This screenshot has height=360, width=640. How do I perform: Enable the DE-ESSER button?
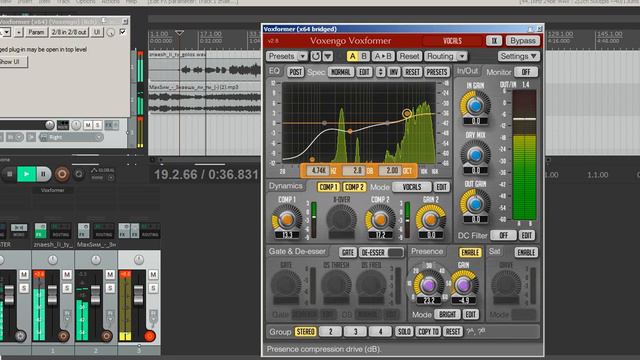pyautogui.click(x=381, y=253)
